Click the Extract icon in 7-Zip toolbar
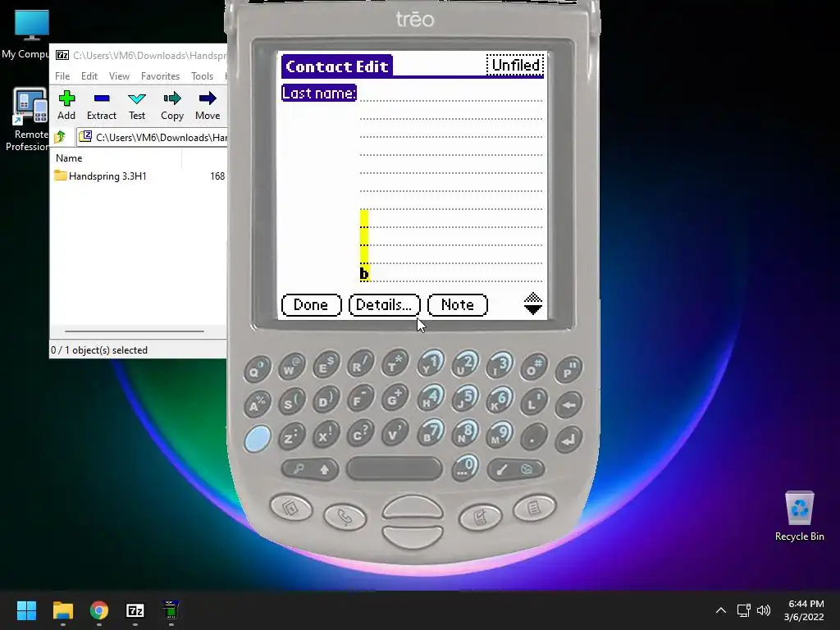 [x=101, y=105]
